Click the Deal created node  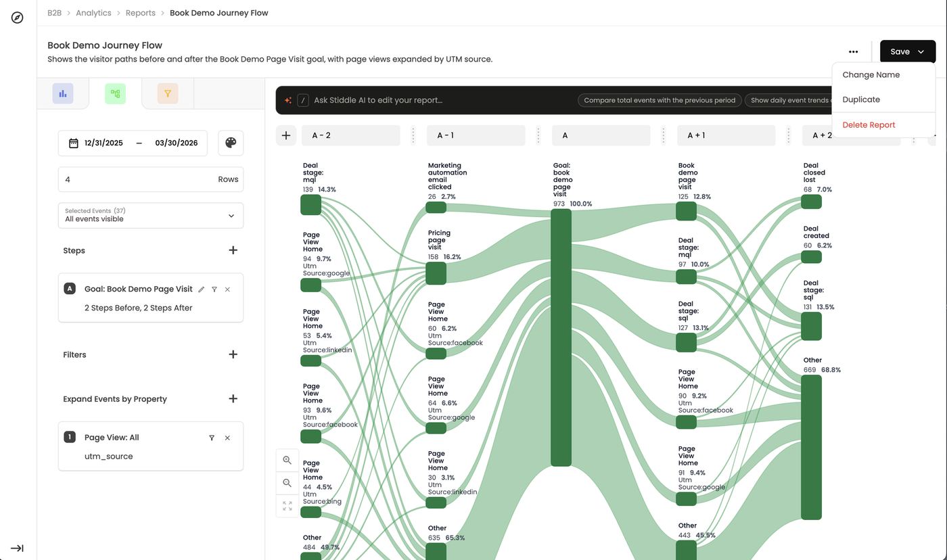point(812,257)
